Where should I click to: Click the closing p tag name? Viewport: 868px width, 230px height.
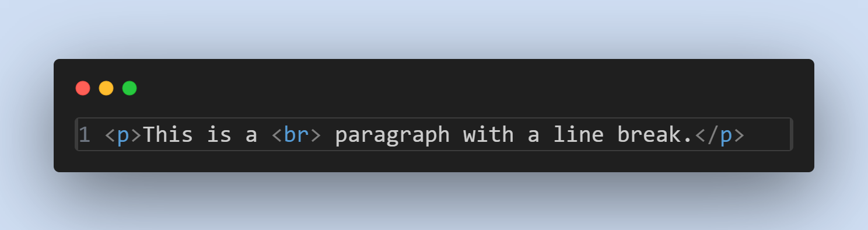[726, 136]
